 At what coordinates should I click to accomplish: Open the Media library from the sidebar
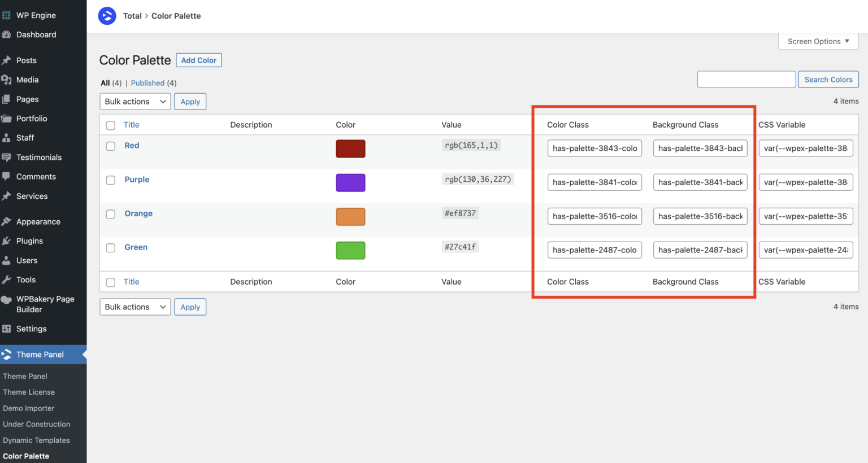click(x=7, y=80)
